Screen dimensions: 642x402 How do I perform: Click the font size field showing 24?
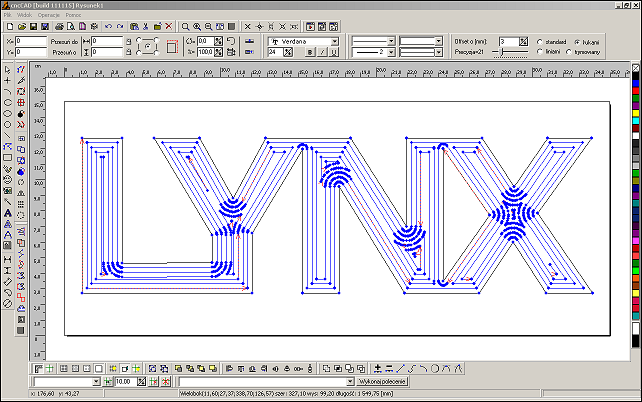(x=275, y=52)
